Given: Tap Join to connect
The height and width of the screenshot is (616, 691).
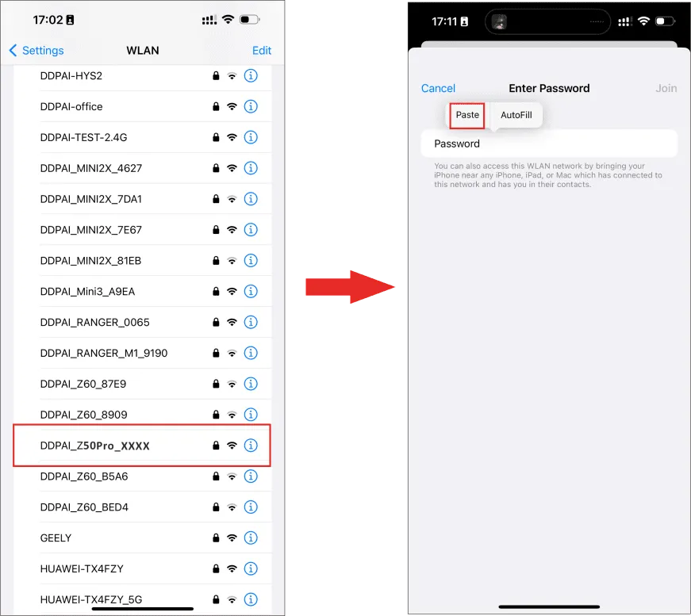Looking at the screenshot, I should click(666, 89).
